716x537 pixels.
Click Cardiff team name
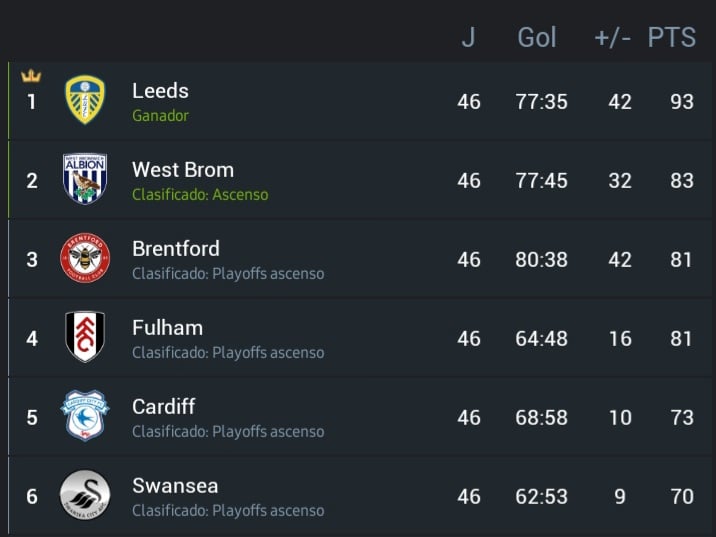pos(163,406)
